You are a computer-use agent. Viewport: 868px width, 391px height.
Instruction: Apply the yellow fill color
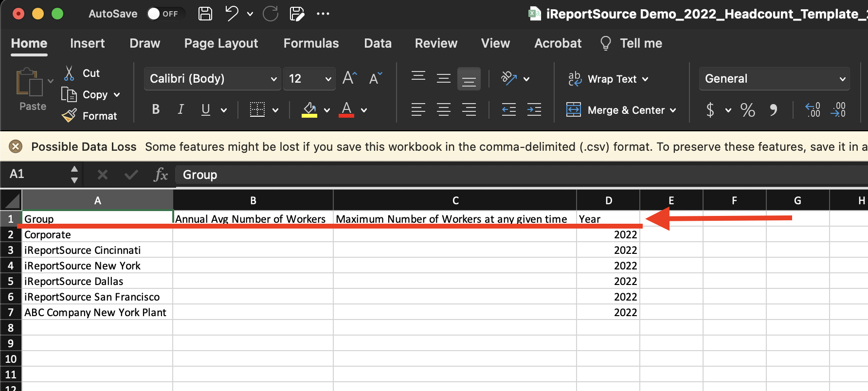click(309, 109)
